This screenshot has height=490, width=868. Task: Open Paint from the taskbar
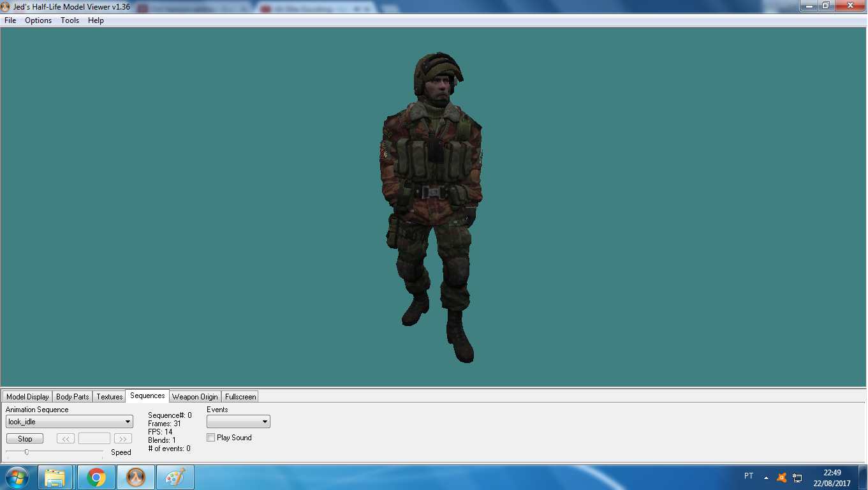[x=175, y=477]
